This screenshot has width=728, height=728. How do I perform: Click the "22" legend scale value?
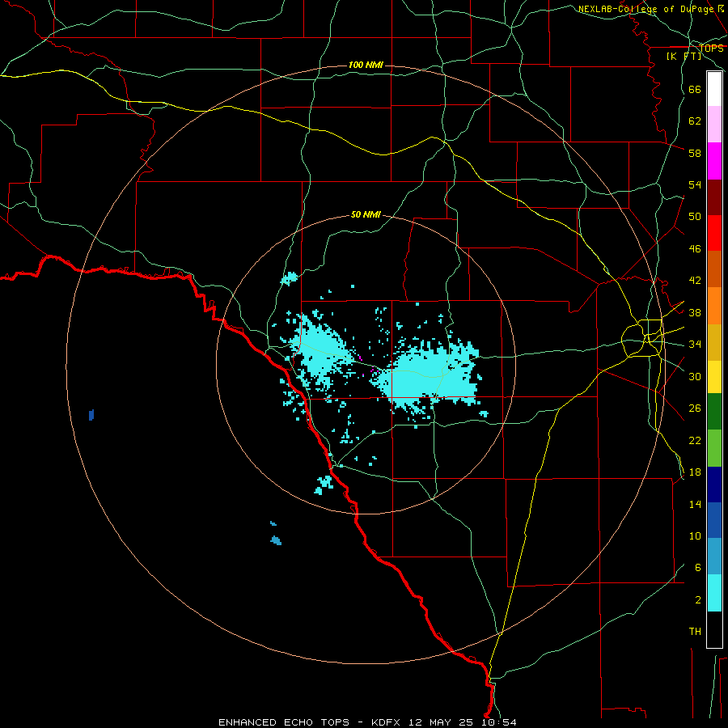point(695,440)
